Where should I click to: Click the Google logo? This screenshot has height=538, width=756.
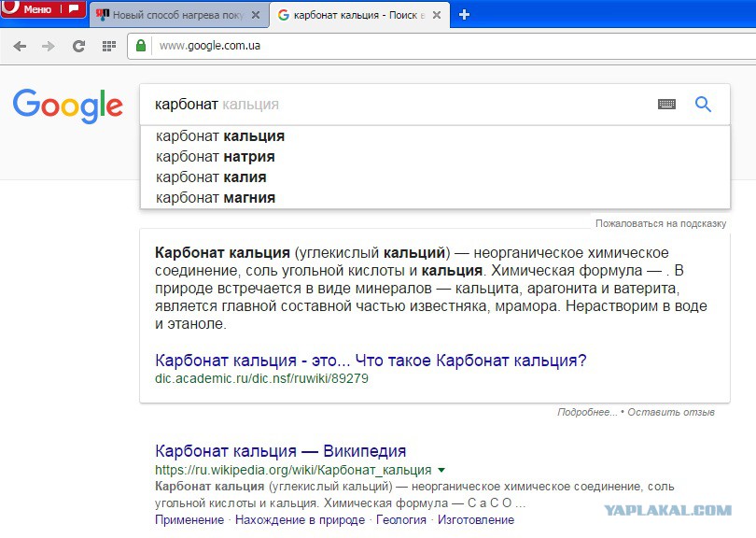pyautogui.click(x=67, y=106)
